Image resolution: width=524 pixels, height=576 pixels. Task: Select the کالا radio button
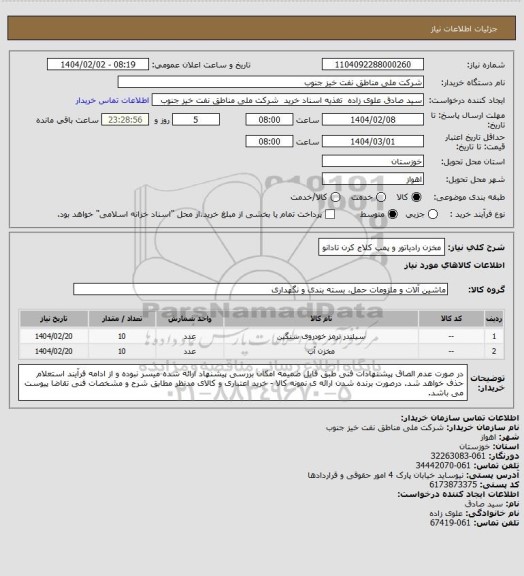(x=416, y=197)
